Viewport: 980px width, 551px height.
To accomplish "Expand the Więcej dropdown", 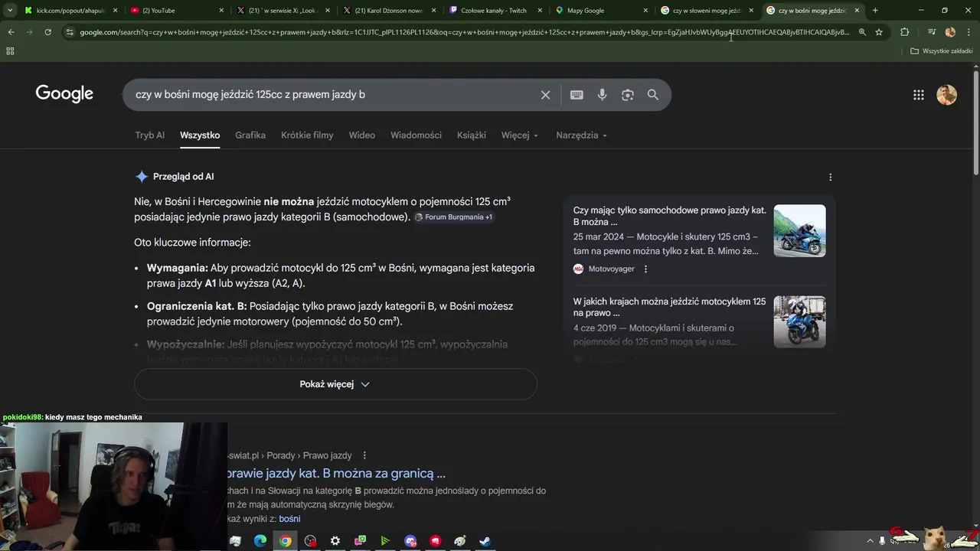I will click(x=520, y=135).
